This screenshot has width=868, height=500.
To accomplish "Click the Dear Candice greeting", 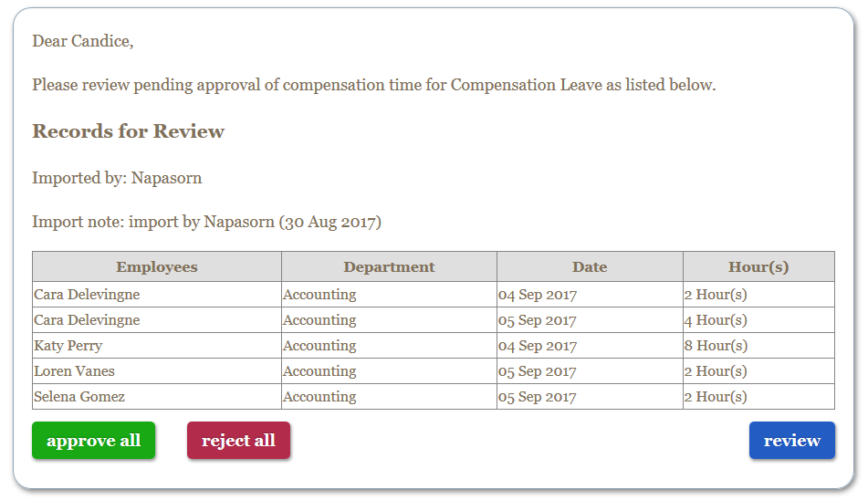I will pyautogui.click(x=82, y=41).
